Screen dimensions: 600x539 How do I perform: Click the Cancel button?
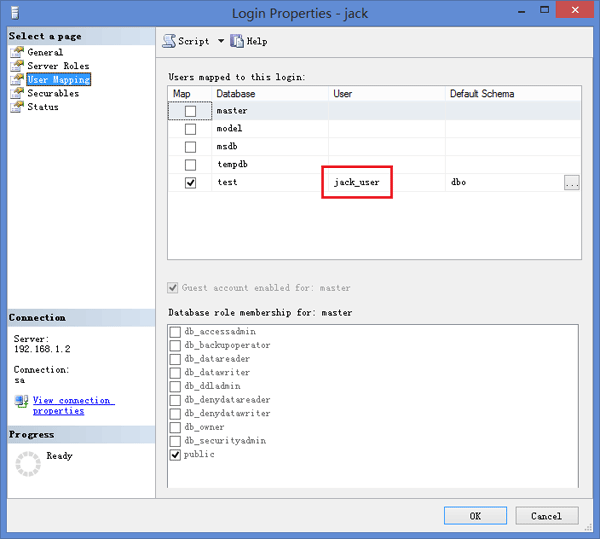coord(546,516)
